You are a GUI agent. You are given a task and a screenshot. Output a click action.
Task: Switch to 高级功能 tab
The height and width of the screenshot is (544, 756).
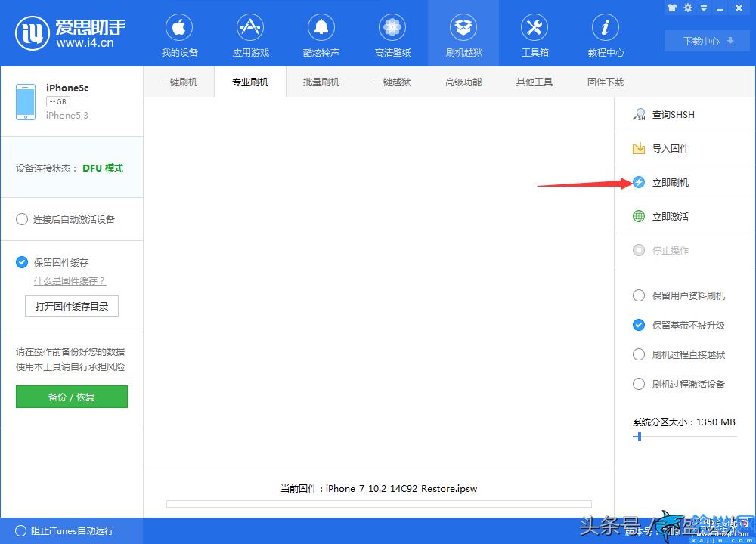tap(463, 82)
